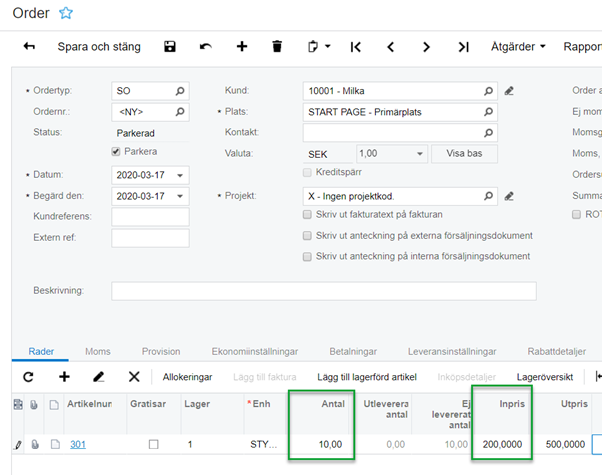Expand the Åtgärder dropdown menu
Screen dimensions: 602x475
tap(519, 47)
